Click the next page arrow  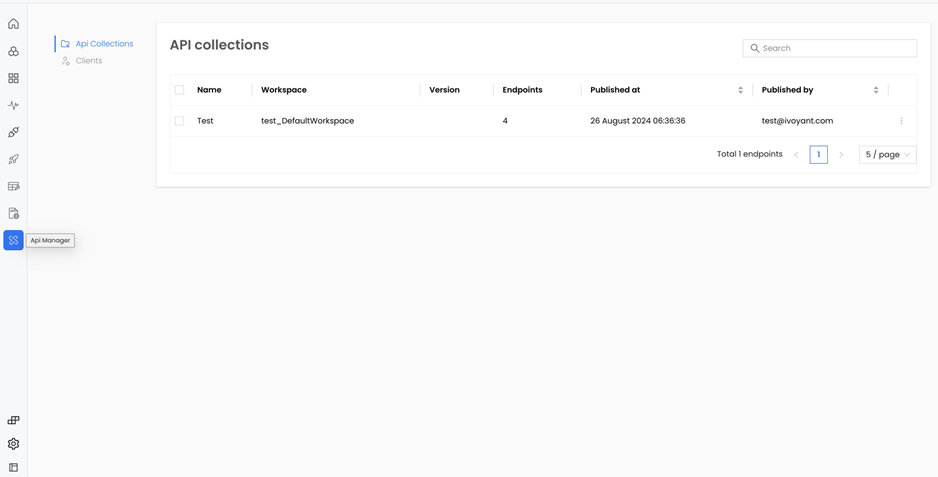tap(841, 155)
